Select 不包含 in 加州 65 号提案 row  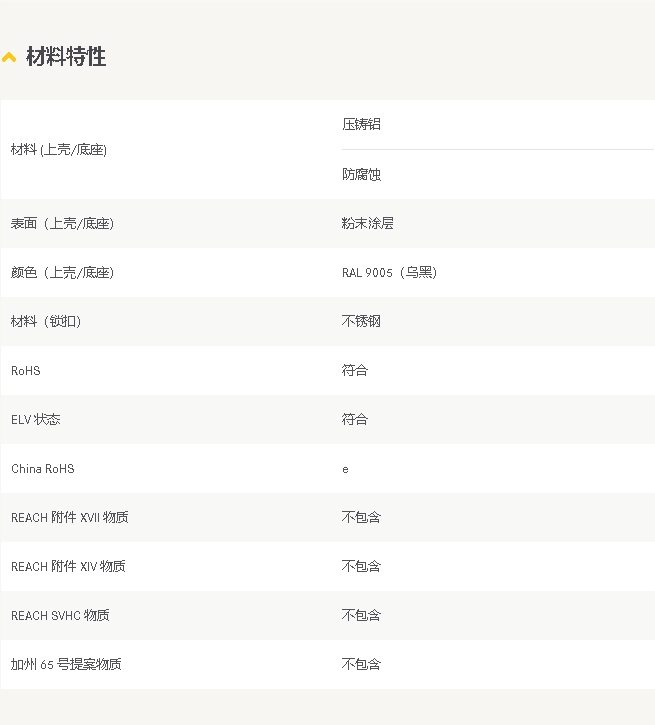coord(361,664)
